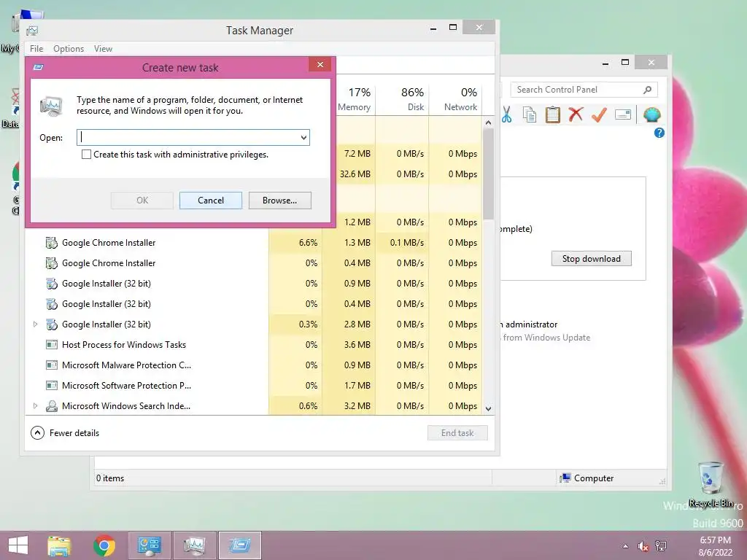Screen dimensions: 747x560
Task: Select Microsoft Malware Protection C... row
Action: coord(253,365)
